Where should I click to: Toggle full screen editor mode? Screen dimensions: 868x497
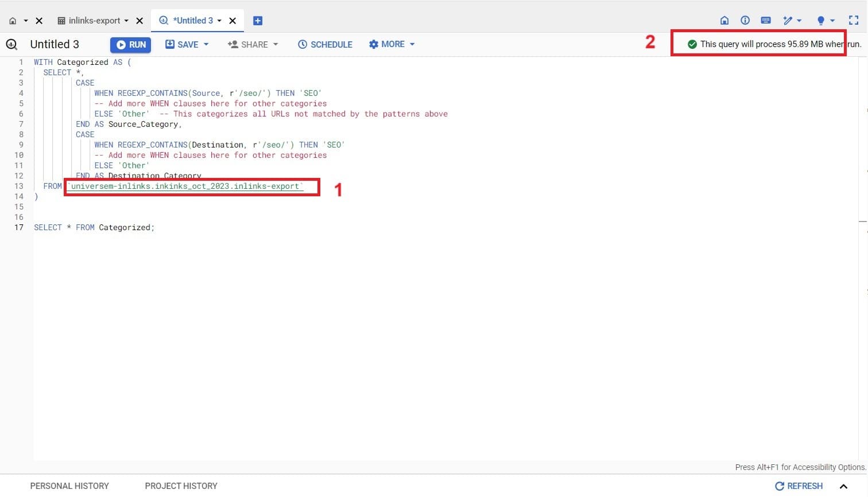click(x=854, y=21)
